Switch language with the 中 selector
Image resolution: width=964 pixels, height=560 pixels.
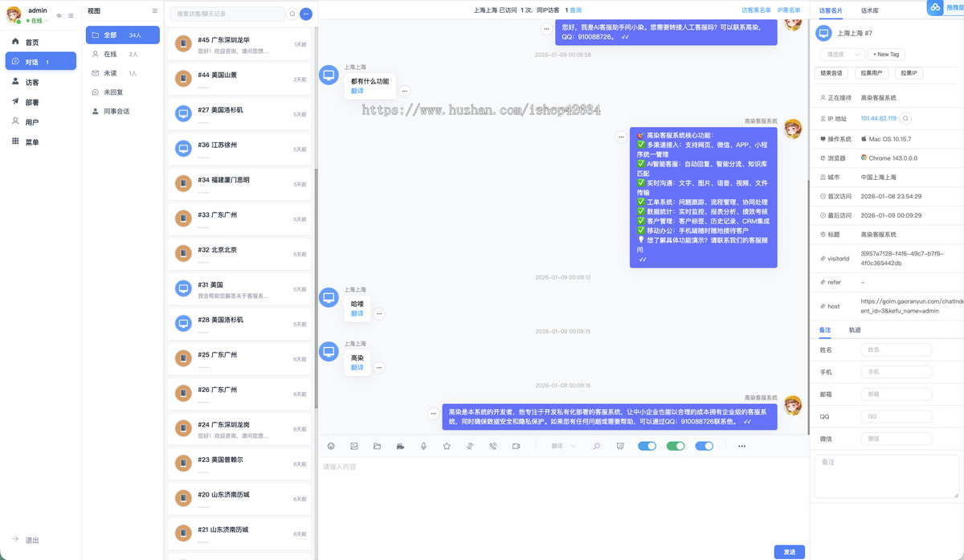click(x=59, y=16)
